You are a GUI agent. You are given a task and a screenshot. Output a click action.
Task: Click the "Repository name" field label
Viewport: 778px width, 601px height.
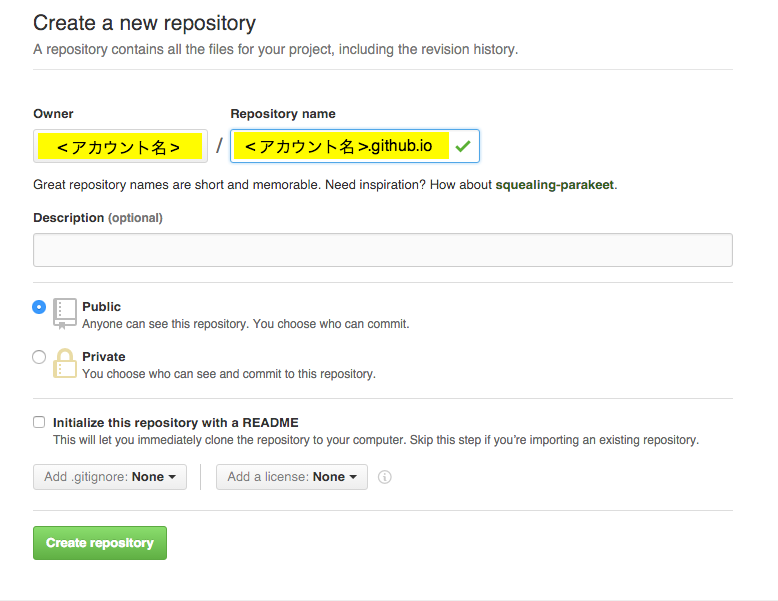[283, 114]
